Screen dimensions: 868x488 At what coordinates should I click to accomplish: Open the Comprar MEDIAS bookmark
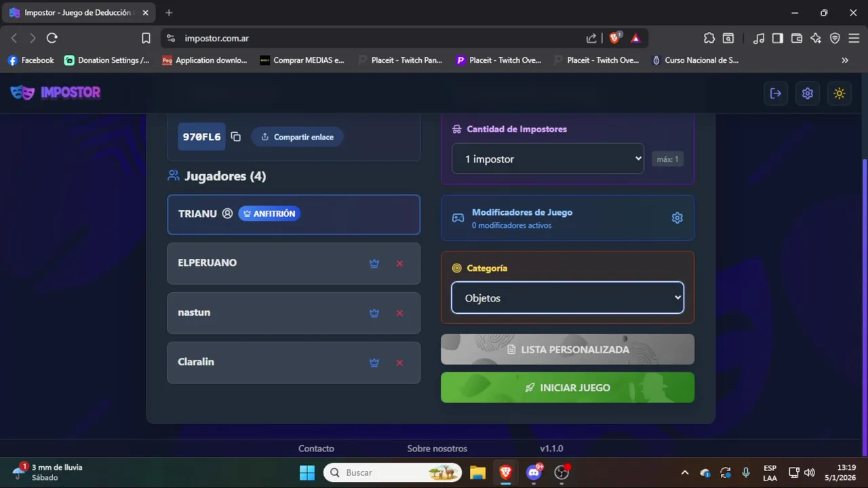(302, 60)
